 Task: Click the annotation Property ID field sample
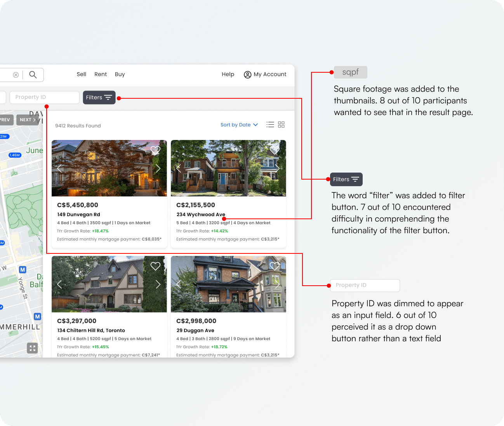click(x=365, y=285)
